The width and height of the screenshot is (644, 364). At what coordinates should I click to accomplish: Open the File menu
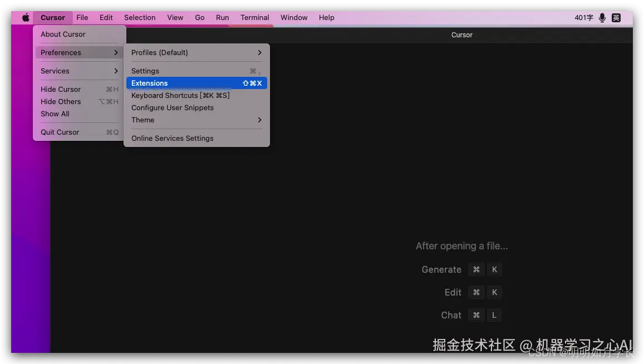82,18
